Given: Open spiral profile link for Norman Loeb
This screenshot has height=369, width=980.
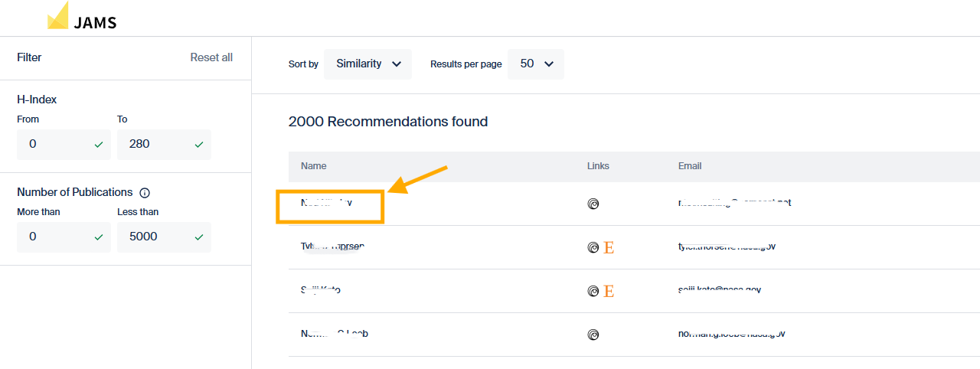Looking at the screenshot, I should [x=593, y=335].
